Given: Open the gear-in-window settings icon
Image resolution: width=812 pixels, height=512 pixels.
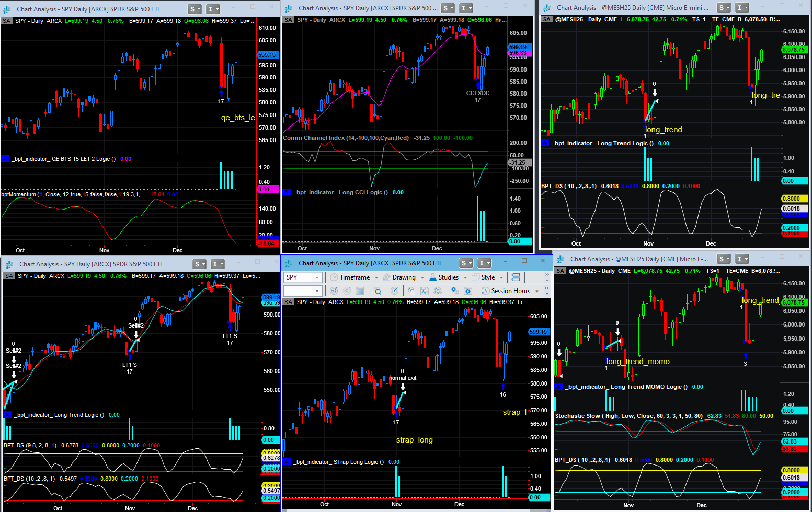Looking at the screenshot, I should tap(467, 291).
